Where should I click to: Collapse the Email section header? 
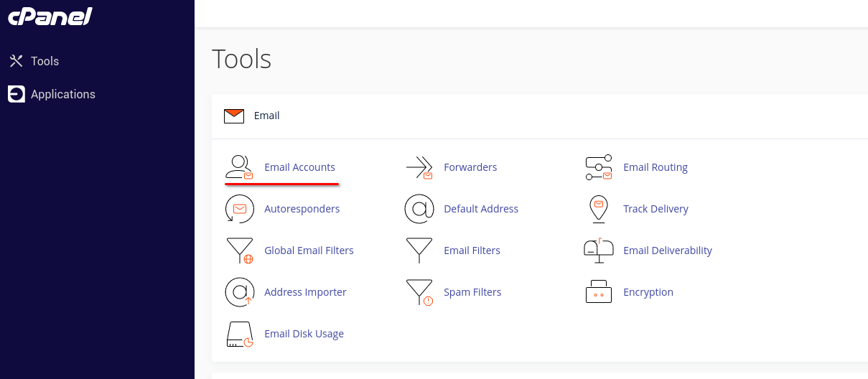(266, 116)
